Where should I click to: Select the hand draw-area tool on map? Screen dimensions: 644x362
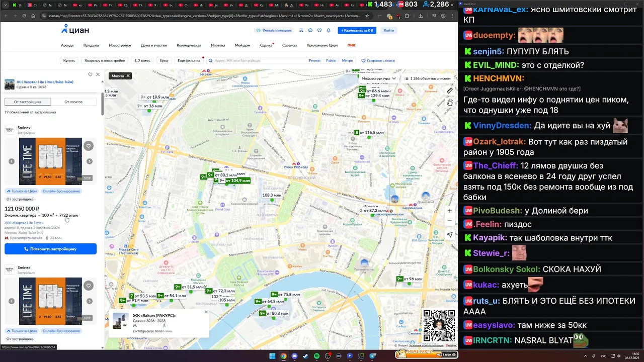449,103
